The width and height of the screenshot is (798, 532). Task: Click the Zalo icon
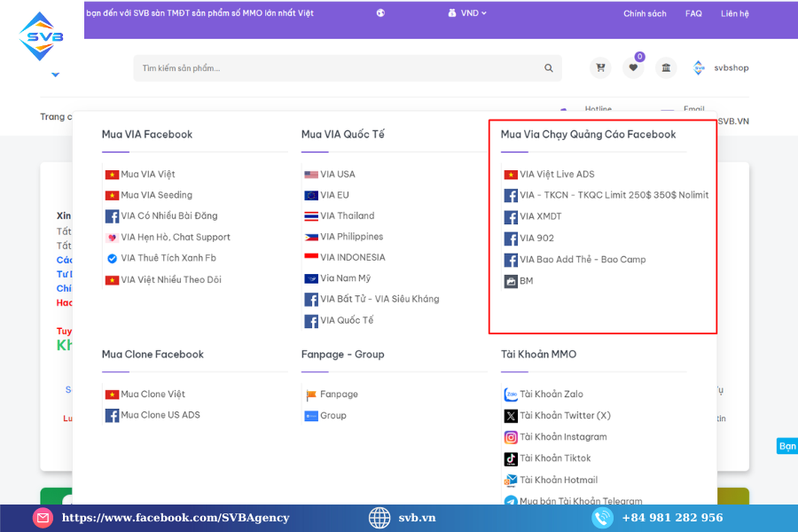tap(511, 395)
